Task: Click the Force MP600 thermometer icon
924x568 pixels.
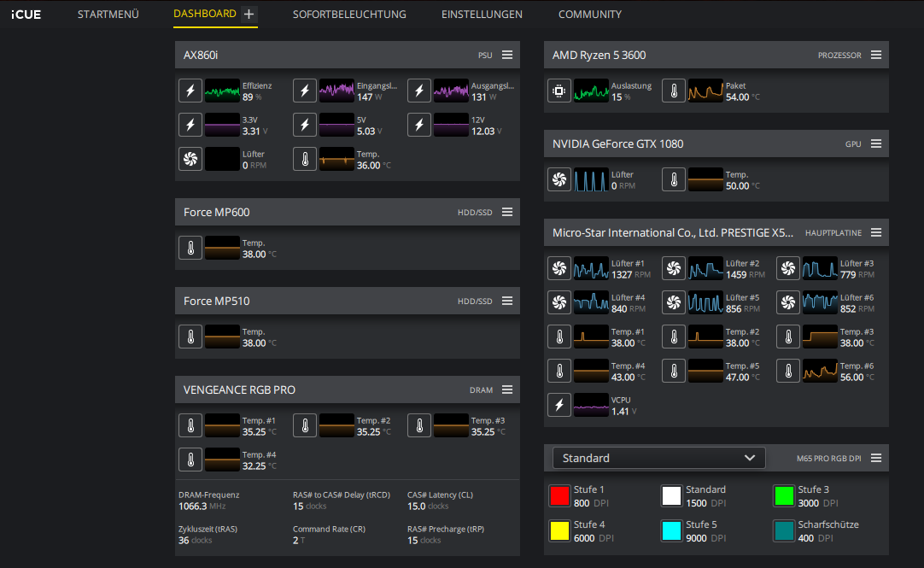Action: click(x=190, y=248)
